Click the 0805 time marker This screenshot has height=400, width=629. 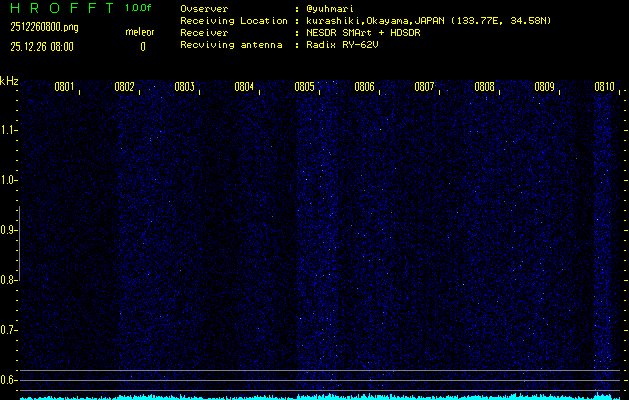click(304, 87)
